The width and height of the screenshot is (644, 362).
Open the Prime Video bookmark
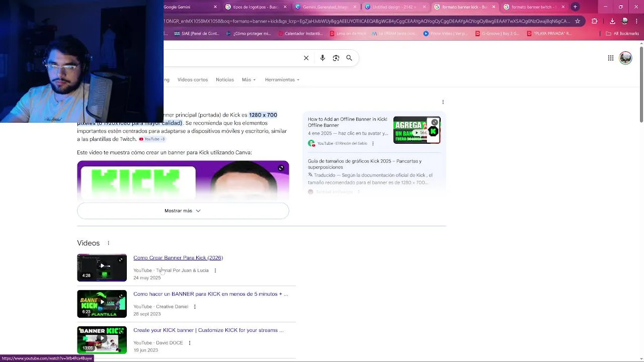[446, 34]
